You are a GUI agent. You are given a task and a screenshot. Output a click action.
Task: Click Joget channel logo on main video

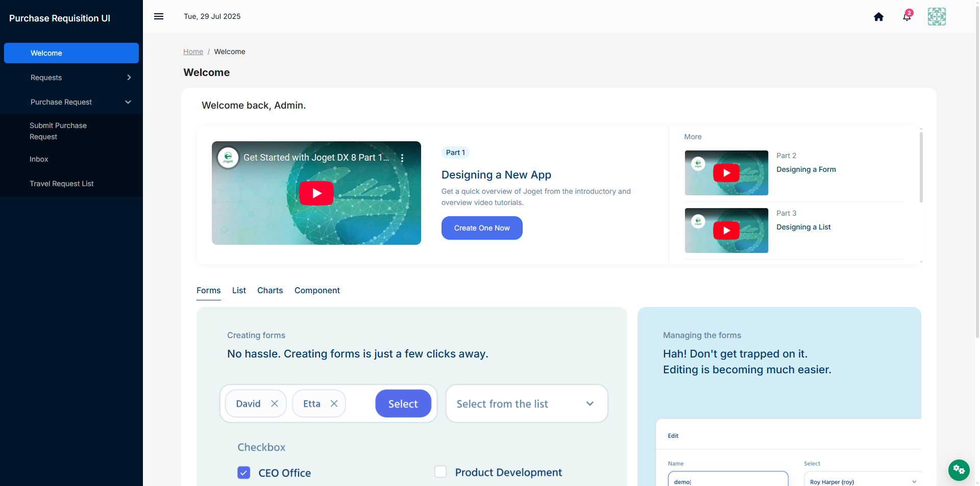point(228,158)
